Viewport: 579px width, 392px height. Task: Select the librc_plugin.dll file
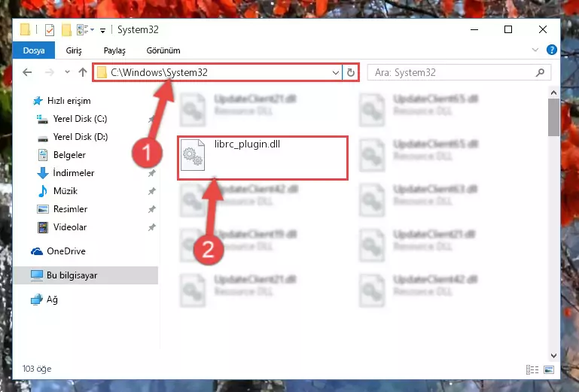pos(263,157)
